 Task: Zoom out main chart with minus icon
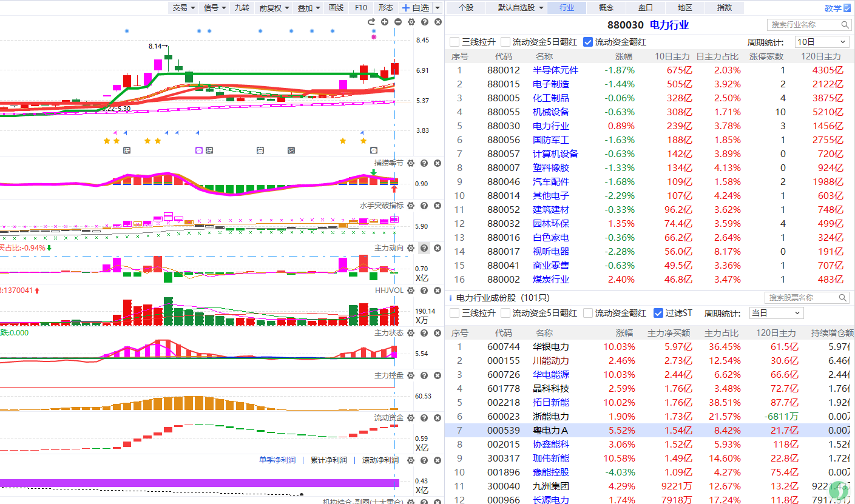pyautogui.click(x=398, y=22)
